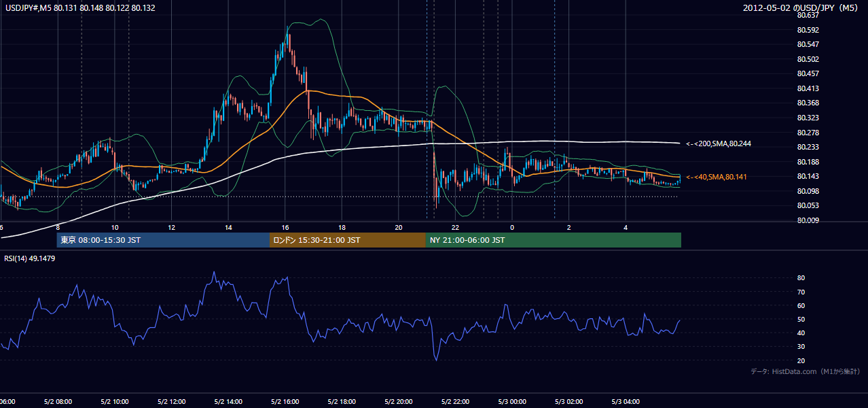Click hour label 20 under price chart
The image size is (868, 408).
[399, 227]
